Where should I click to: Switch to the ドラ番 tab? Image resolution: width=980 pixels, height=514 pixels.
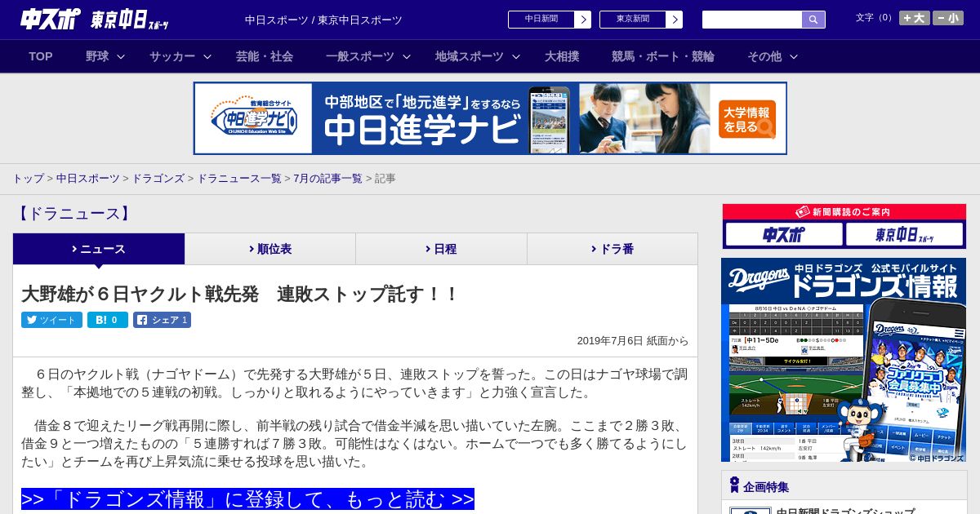tap(612, 249)
